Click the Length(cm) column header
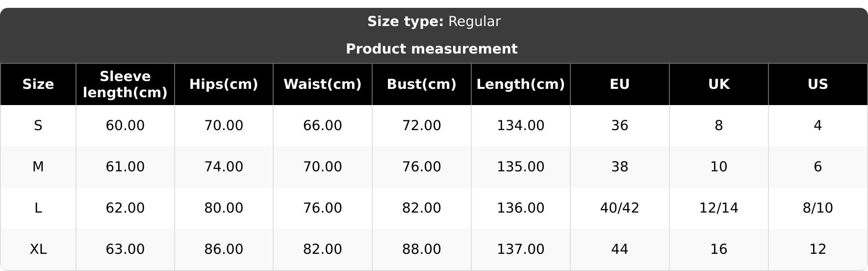The image size is (868, 271). pyautogui.click(x=521, y=84)
